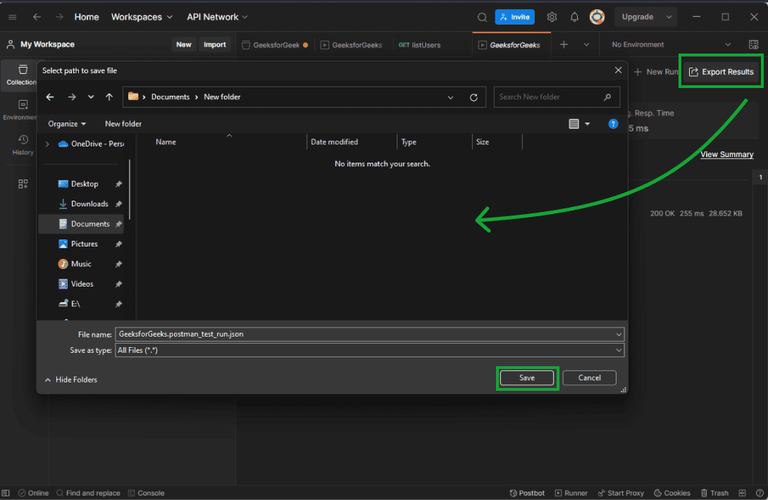Screen dimensions: 768x500
Task: Click the user avatar icon
Action: (x=597, y=17)
